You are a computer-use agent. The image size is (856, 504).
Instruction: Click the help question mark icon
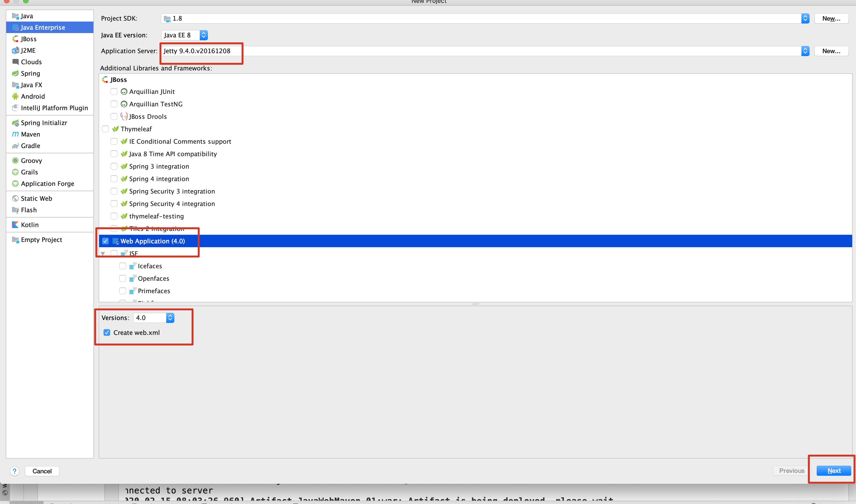[14, 471]
